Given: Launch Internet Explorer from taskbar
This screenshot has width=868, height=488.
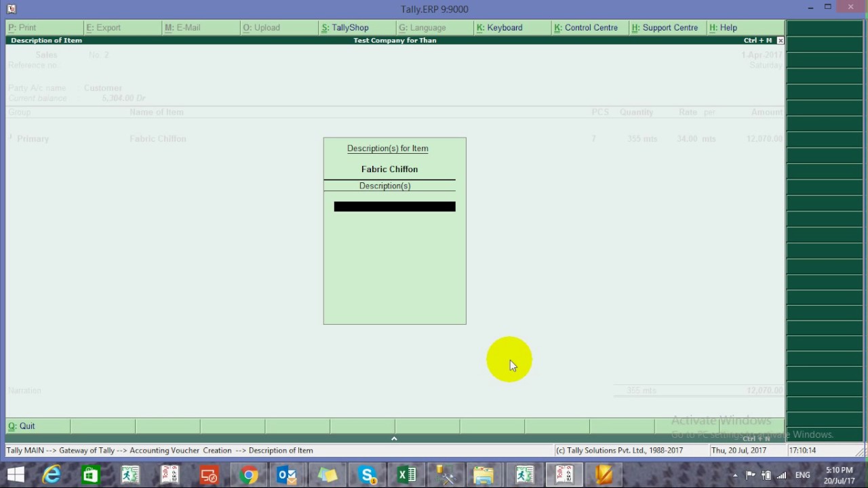Looking at the screenshot, I should (52, 475).
